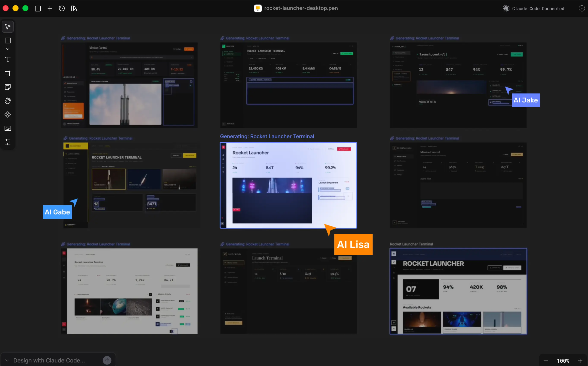Image resolution: width=588 pixels, height=366 pixels.
Task: Open version history clock icon
Action: [x=62, y=8]
